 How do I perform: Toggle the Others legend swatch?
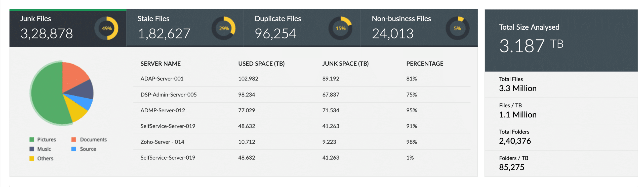[32, 158]
